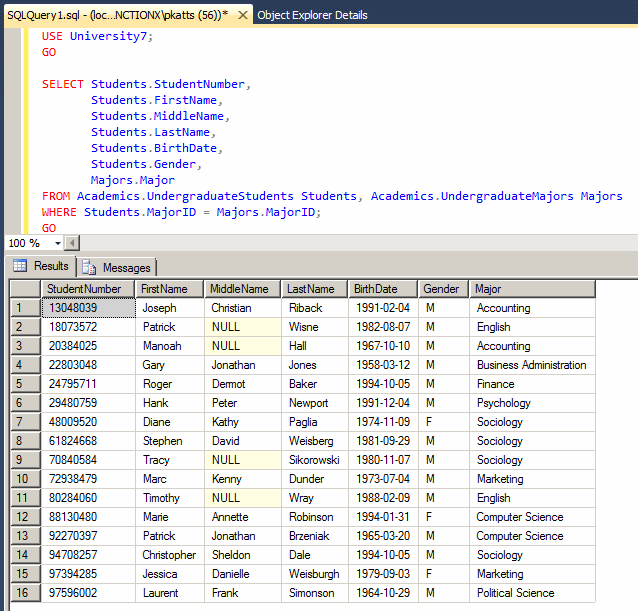Click birth date 1994-01-31
Viewport: 638px width, 611px height.
tap(383, 517)
